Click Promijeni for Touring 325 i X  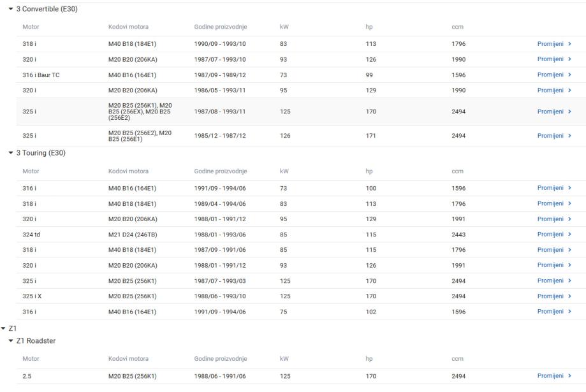550,296
